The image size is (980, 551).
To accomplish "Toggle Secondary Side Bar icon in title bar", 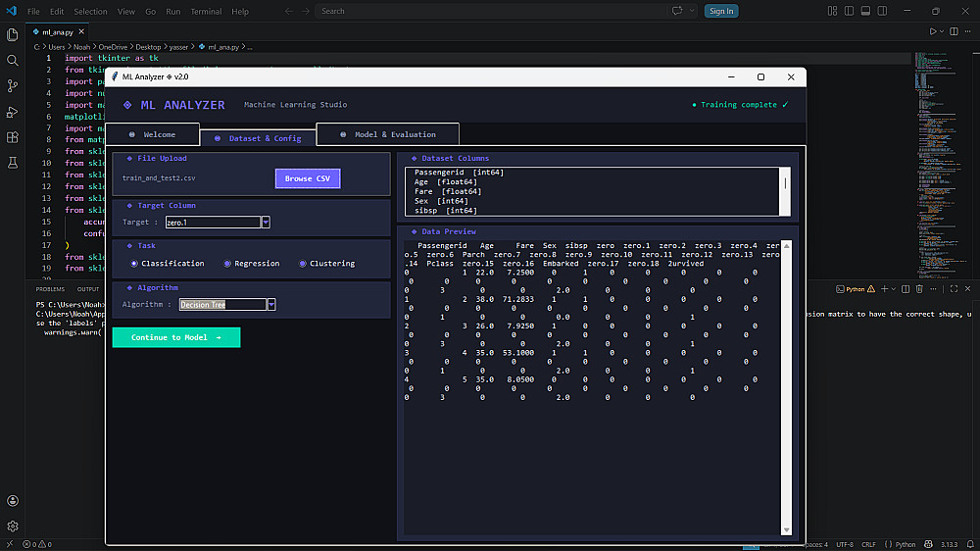I will point(883,11).
